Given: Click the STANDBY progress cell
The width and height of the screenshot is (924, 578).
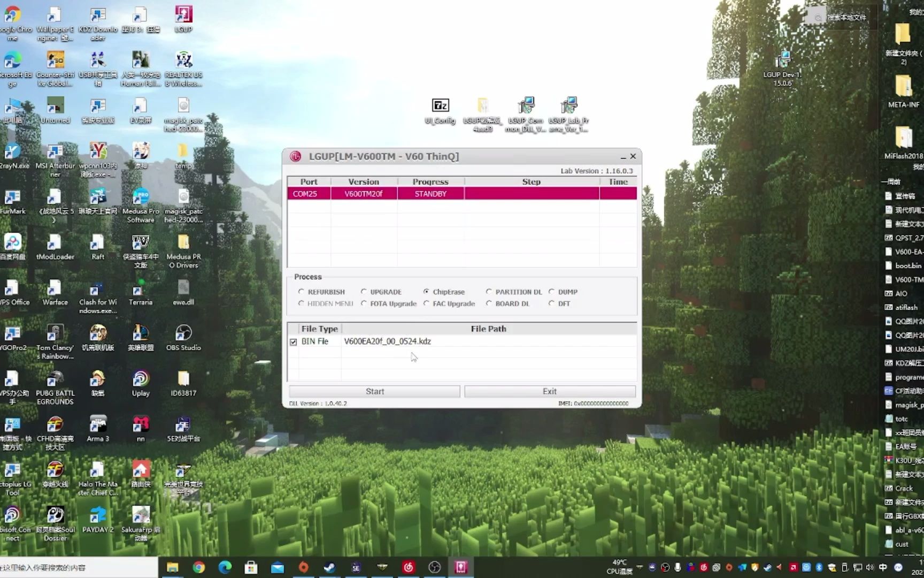Looking at the screenshot, I should [x=430, y=194].
